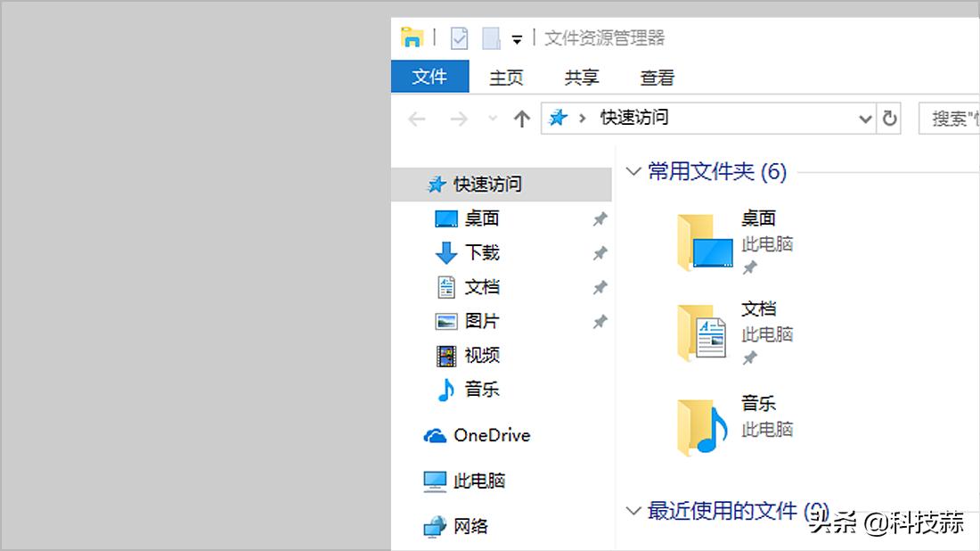Viewport: 980px width, 551px height.
Task: Navigate up using the up arrow button
Action: pos(521,118)
